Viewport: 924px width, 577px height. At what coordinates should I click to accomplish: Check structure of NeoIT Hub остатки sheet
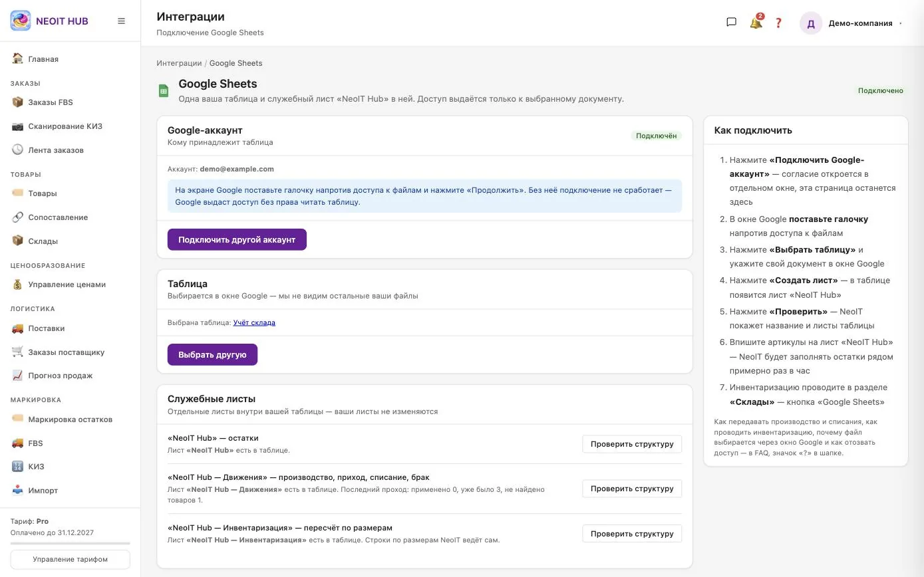tap(632, 444)
